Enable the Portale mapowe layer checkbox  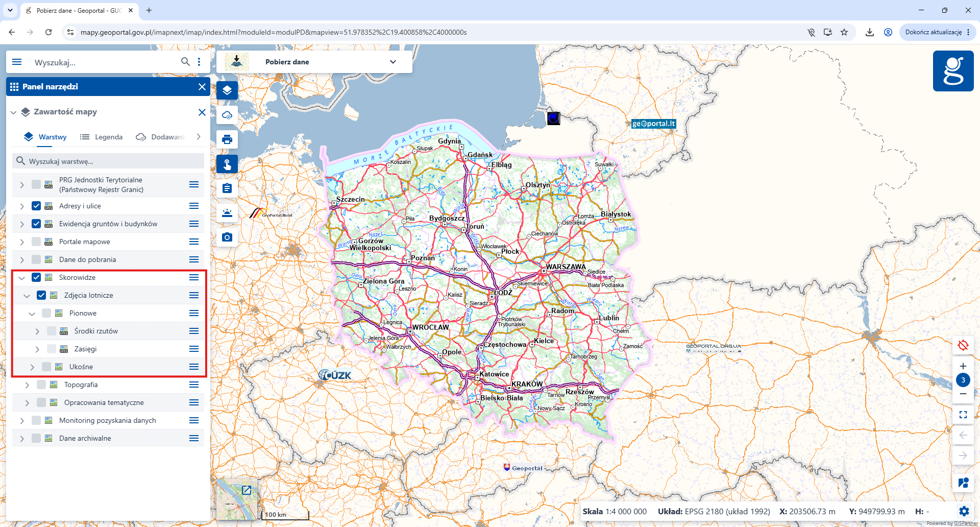click(x=36, y=242)
